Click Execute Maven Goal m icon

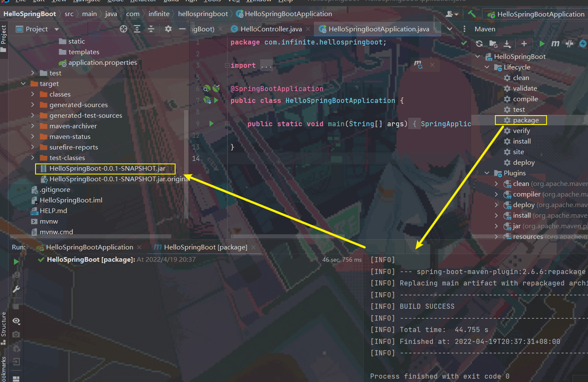tap(555, 44)
